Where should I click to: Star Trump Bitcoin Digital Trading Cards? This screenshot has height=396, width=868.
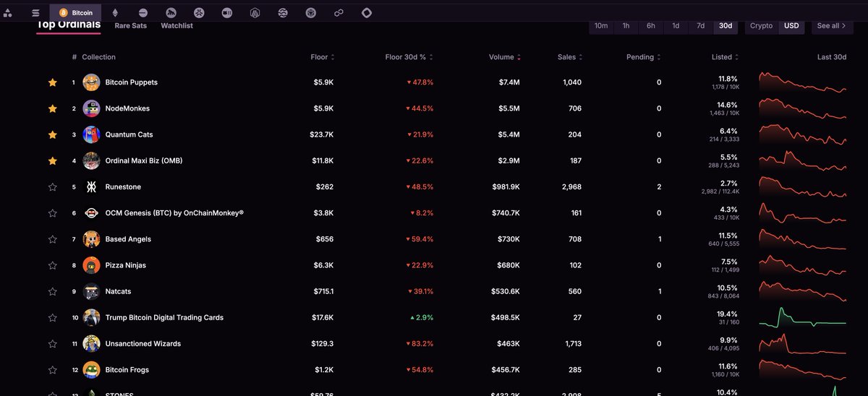pyautogui.click(x=52, y=317)
